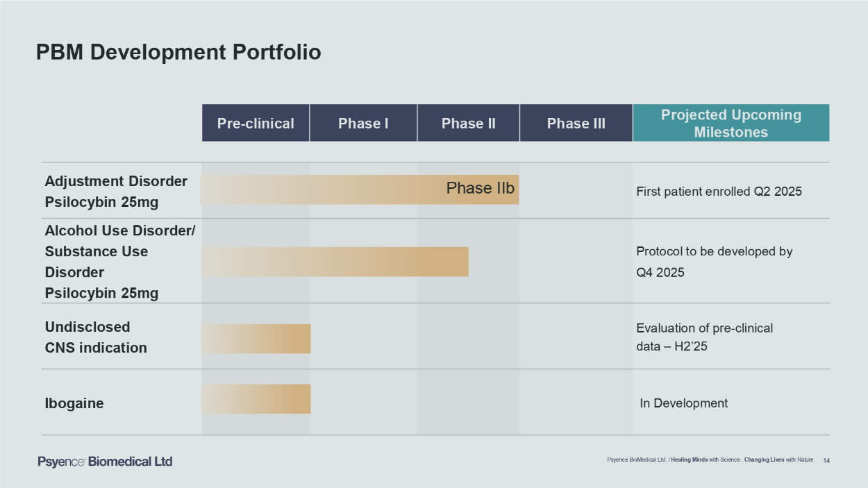Click the Phase I column header
Screen dimensions: 868x488
tap(363, 124)
